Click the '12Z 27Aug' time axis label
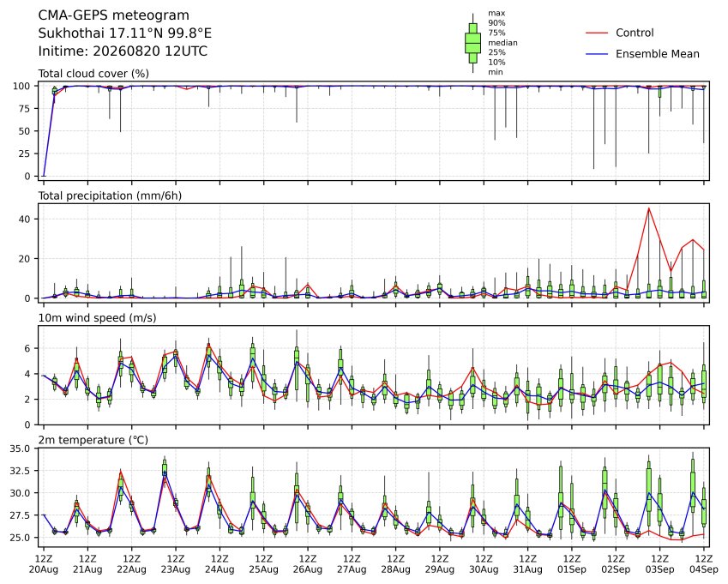The image size is (728, 584). tap(352, 564)
